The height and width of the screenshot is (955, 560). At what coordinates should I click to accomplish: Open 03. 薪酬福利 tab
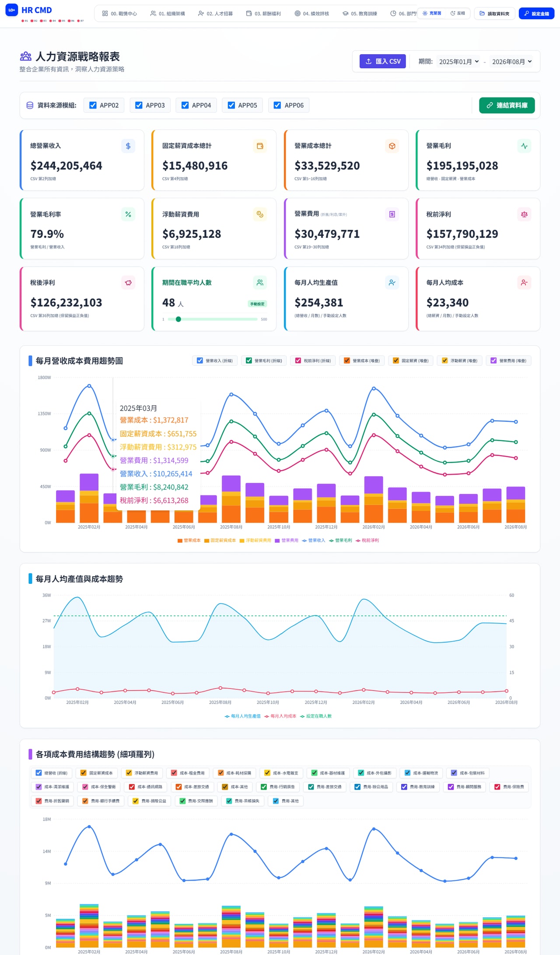coord(263,14)
